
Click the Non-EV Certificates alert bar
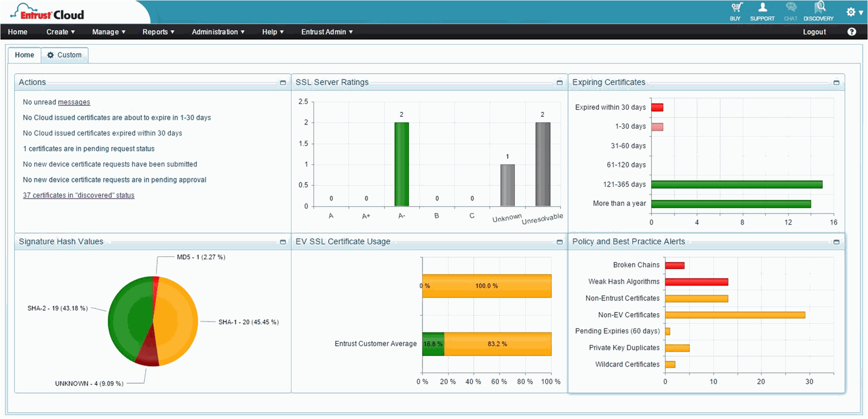[x=735, y=315]
